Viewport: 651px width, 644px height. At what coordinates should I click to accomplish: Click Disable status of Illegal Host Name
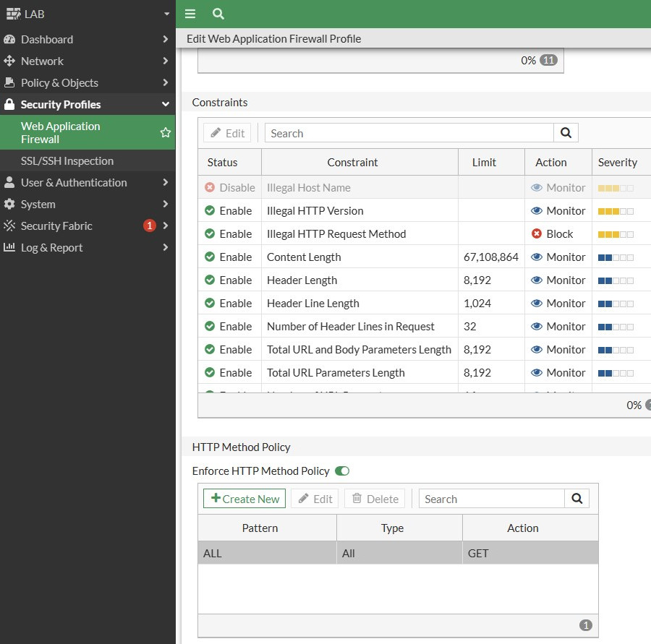pos(229,187)
